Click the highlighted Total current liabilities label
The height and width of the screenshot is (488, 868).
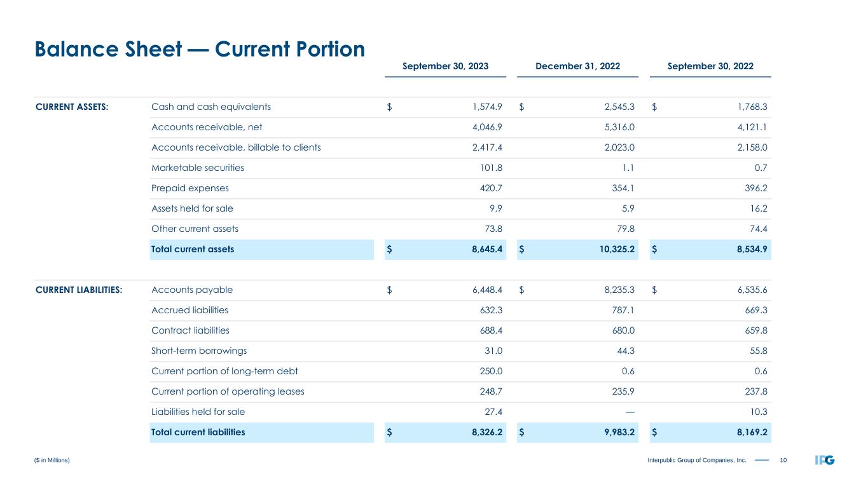198,432
